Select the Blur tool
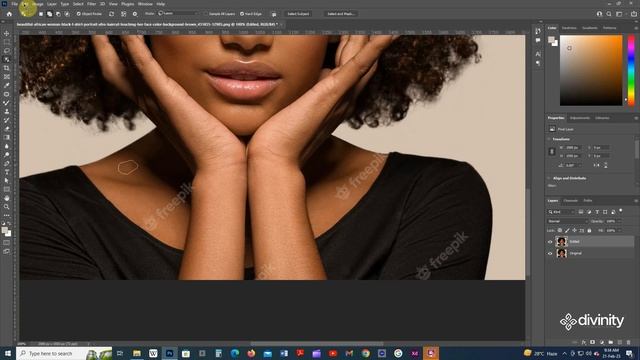640x360 pixels. pos(7,146)
